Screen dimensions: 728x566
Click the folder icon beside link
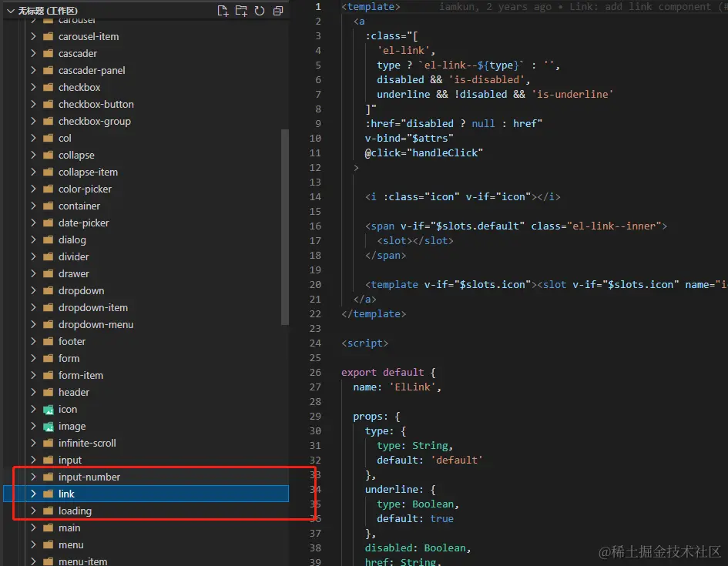pos(49,494)
